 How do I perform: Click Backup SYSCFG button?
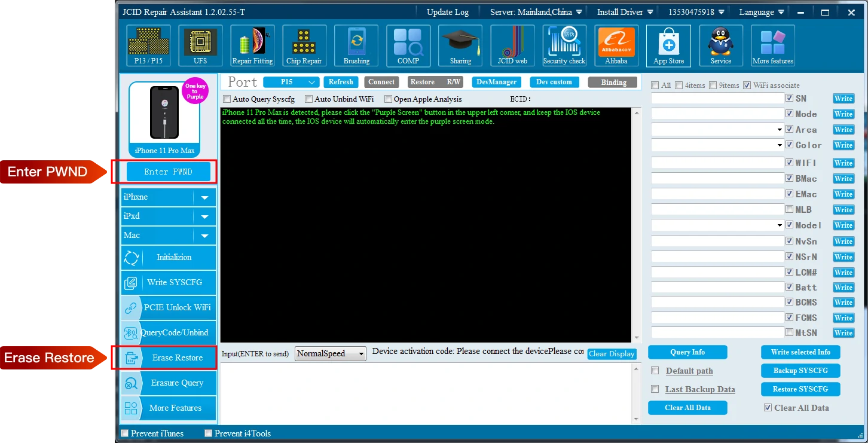[800, 371]
